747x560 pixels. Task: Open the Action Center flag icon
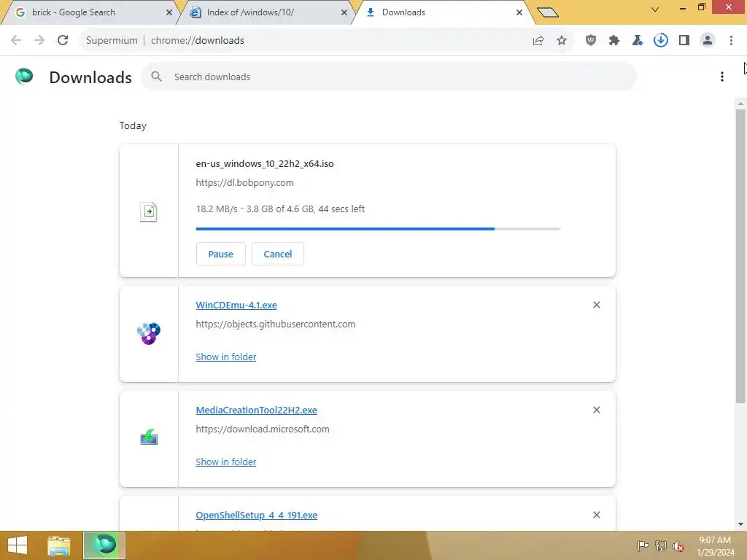pos(643,546)
